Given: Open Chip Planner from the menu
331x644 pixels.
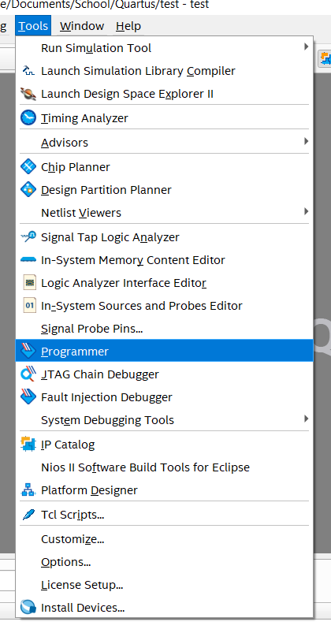Looking at the screenshot, I should [164, 167].
